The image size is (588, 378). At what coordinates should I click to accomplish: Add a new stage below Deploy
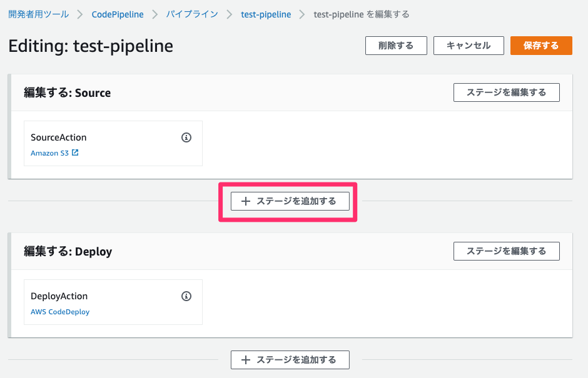290,360
